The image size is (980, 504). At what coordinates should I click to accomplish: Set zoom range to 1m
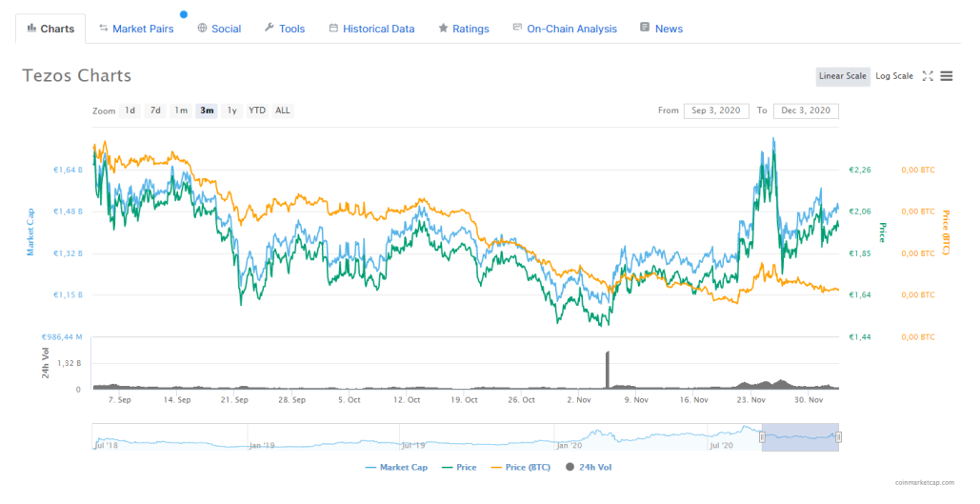click(181, 111)
